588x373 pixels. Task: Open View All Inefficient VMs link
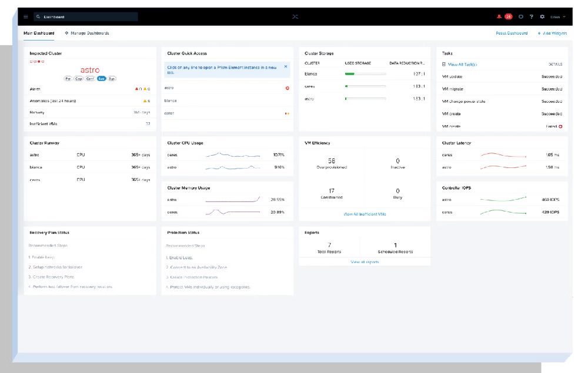[x=365, y=214]
